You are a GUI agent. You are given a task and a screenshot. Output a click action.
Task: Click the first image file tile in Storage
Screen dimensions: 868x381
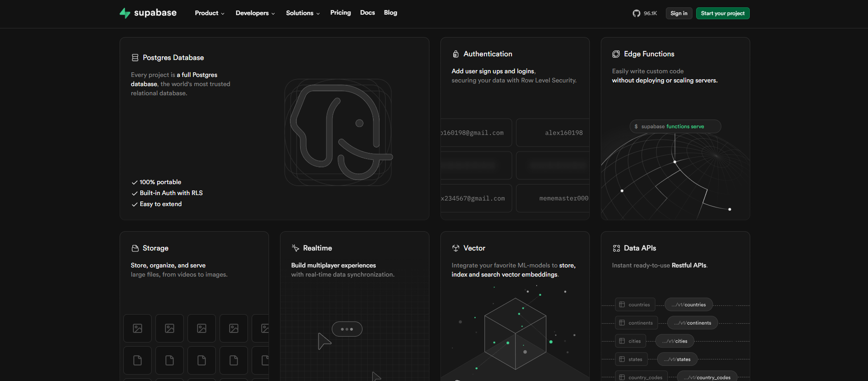[137, 328]
